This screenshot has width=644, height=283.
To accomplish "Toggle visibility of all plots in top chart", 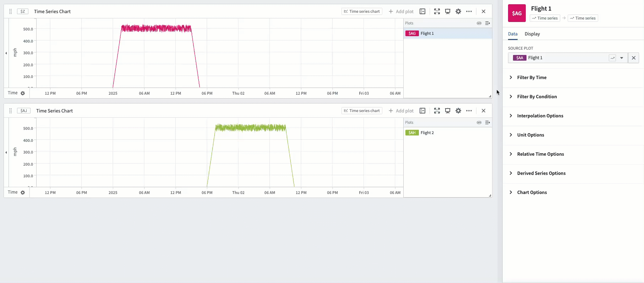I will [479, 23].
